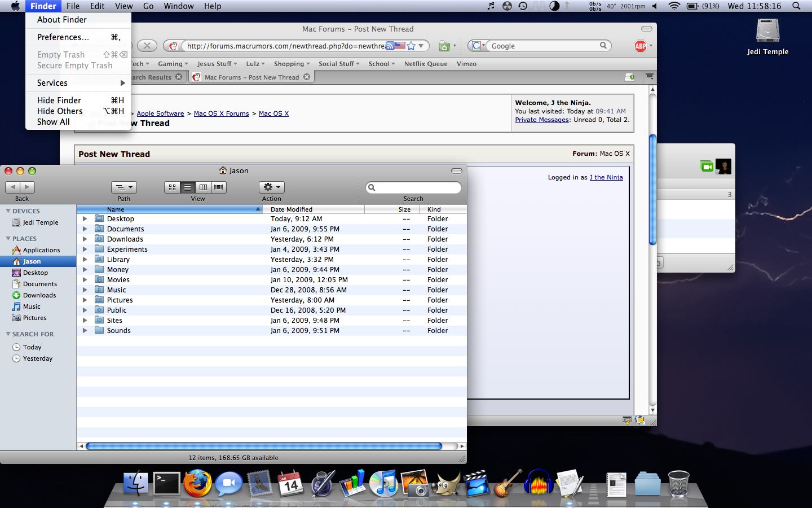Click the battery status icon
Screen dimensions: 812x508
coord(692,6)
